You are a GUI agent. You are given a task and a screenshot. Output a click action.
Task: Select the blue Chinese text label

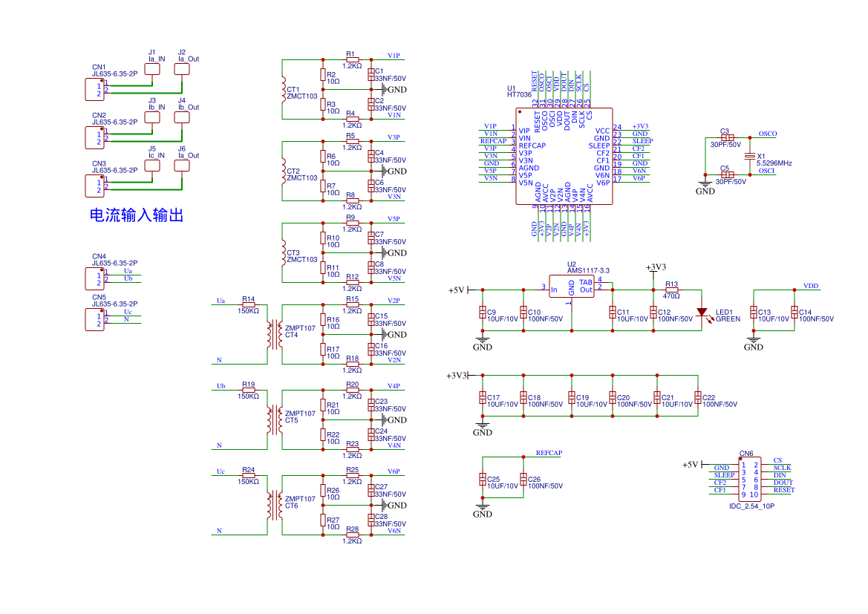(136, 215)
